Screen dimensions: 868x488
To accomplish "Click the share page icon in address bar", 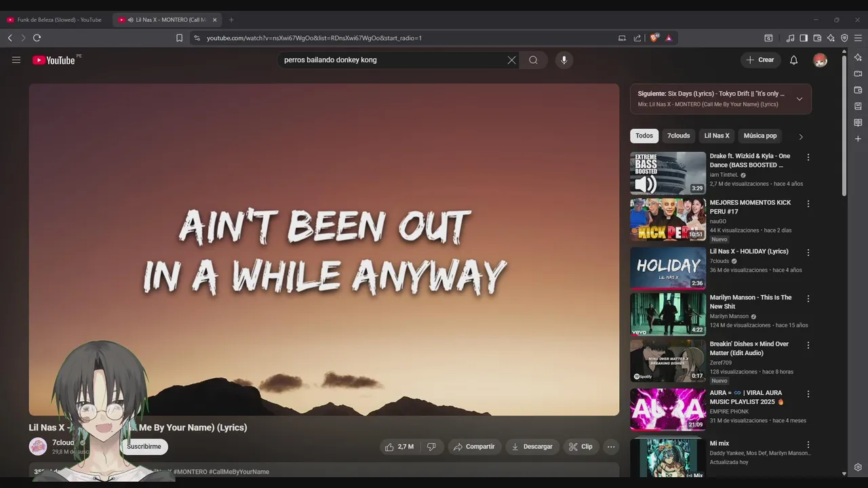I will 637,38.
